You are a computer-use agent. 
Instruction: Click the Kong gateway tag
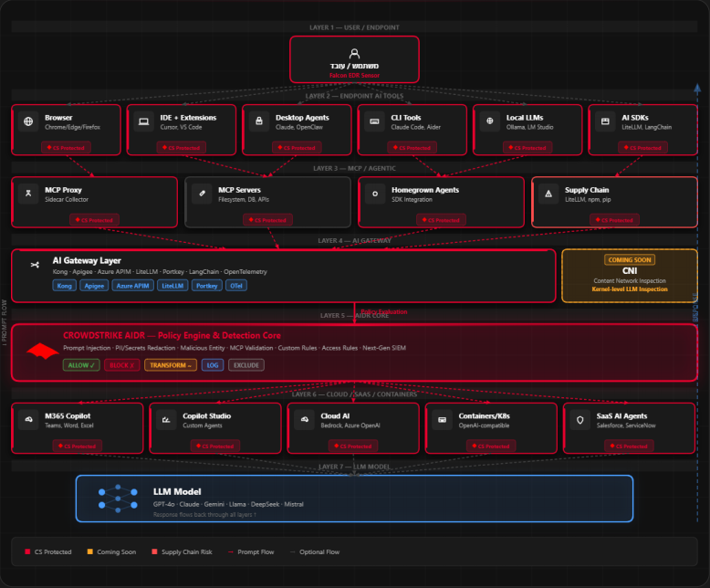[64, 286]
